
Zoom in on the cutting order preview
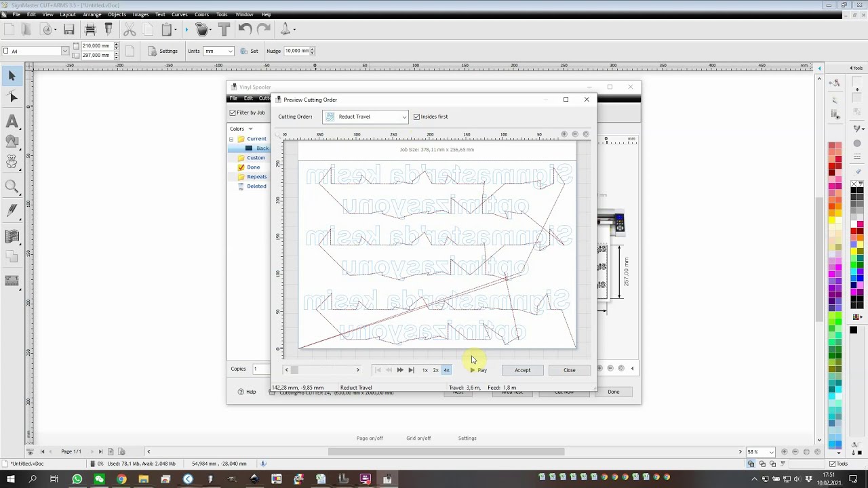click(x=564, y=134)
